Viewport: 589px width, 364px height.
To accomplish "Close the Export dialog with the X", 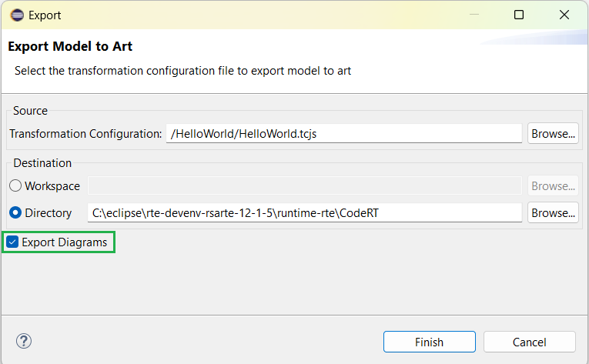I will point(564,15).
